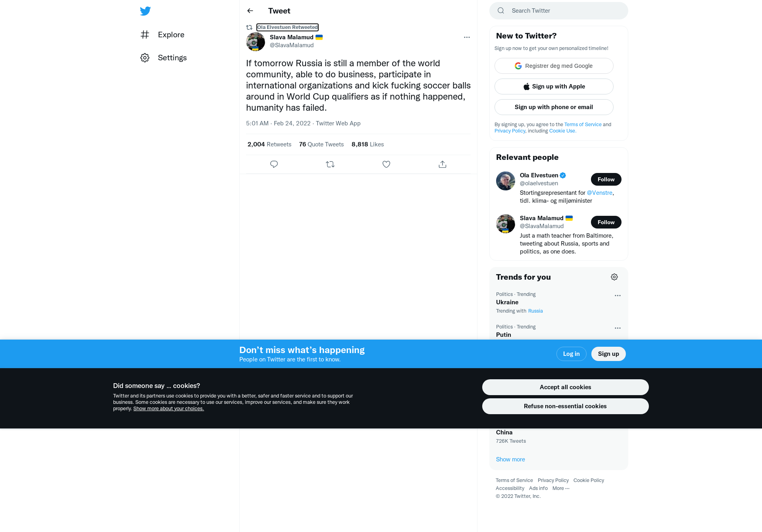Open more options for Ukraine trend

pos(618,296)
